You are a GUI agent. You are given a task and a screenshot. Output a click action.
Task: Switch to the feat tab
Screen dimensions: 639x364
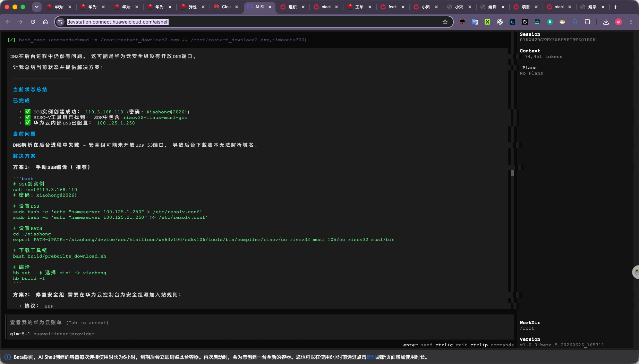[x=392, y=7]
